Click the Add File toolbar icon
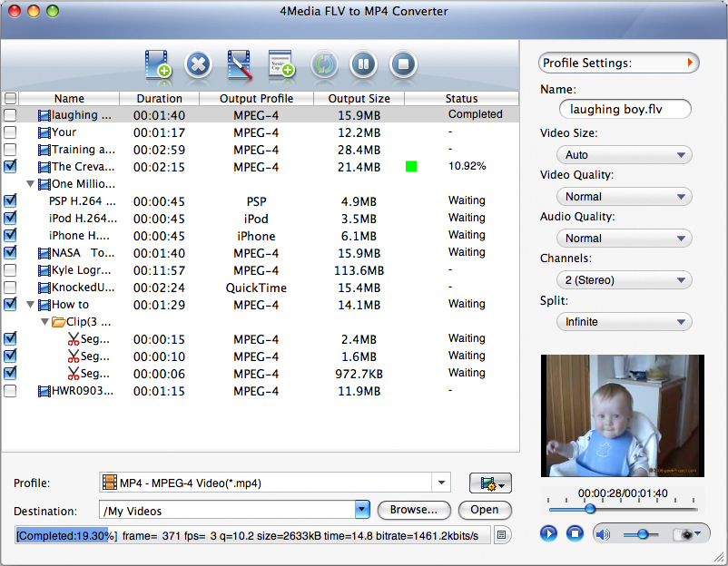This screenshot has height=566, width=728. (158, 64)
